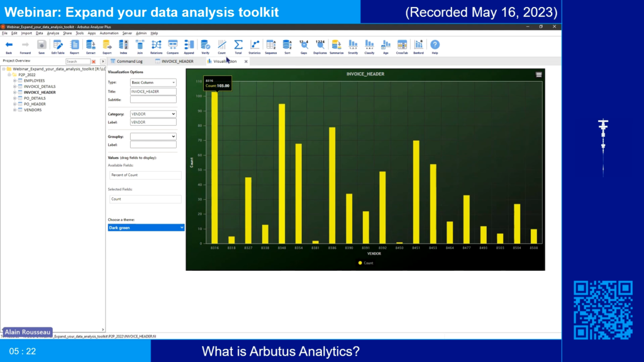The height and width of the screenshot is (362, 644).
Task: Open the Join tool
Action: point(140,47)
